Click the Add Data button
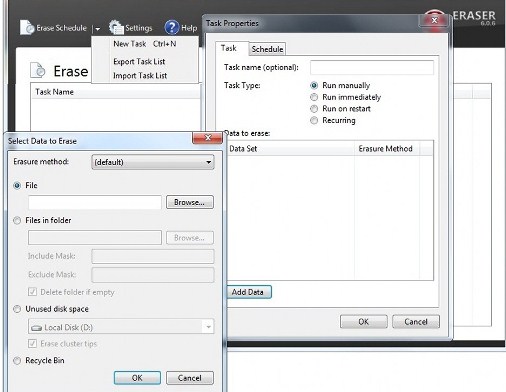Image resolution: width=506 pixels, height=392 pixels. coord(249,292)
